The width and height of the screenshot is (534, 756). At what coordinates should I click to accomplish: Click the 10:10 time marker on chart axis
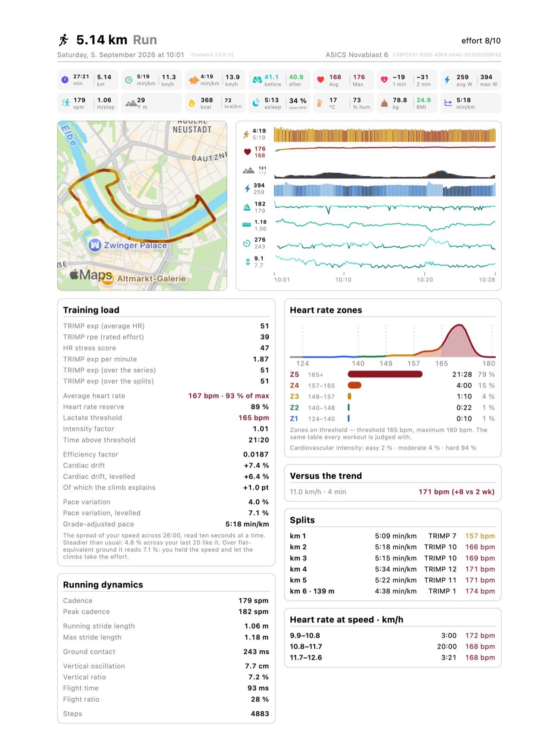(x=343, y=280)
